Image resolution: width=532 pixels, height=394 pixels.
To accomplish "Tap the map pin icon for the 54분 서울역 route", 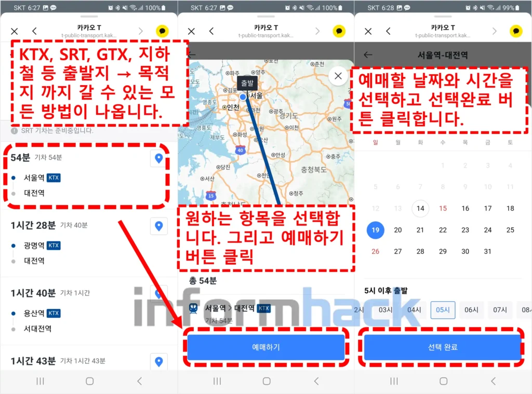I will pos(159,159).
